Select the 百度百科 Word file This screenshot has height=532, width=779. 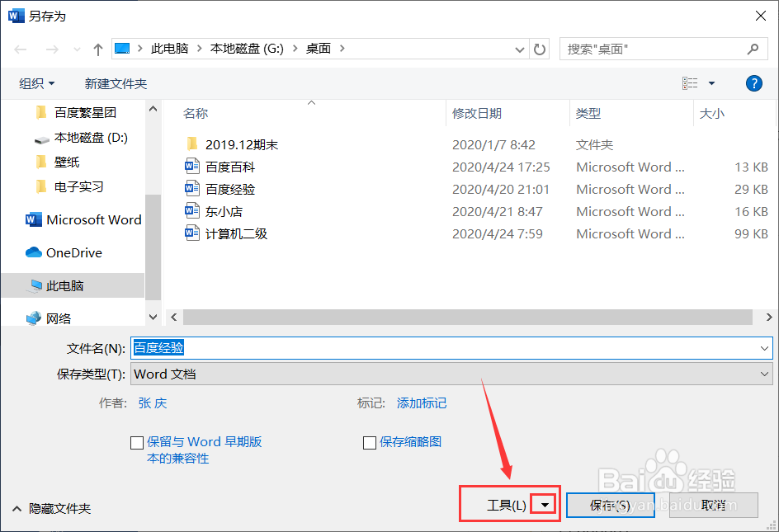220,167
